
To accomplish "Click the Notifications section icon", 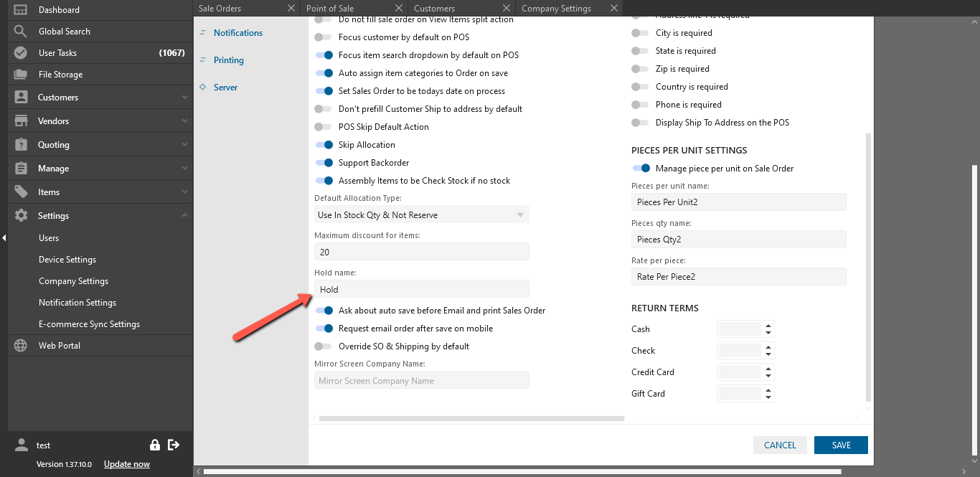I will point(203,33).
